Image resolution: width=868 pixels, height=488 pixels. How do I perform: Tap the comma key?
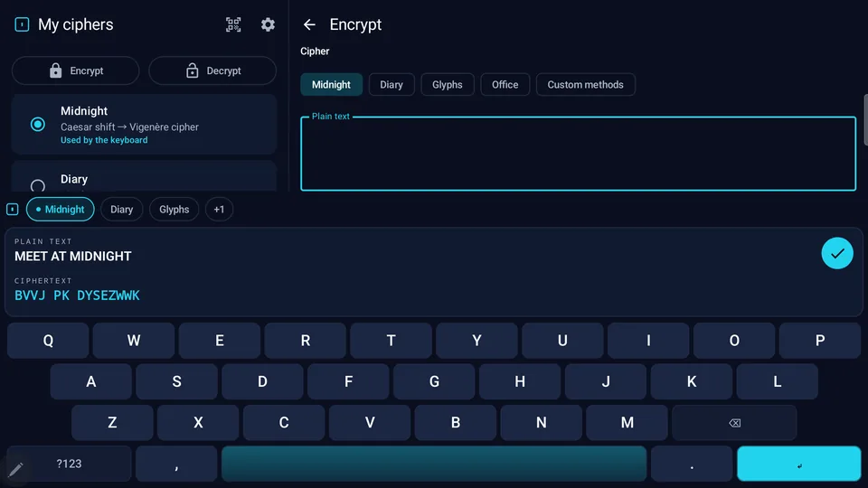[x=176, y=464]
